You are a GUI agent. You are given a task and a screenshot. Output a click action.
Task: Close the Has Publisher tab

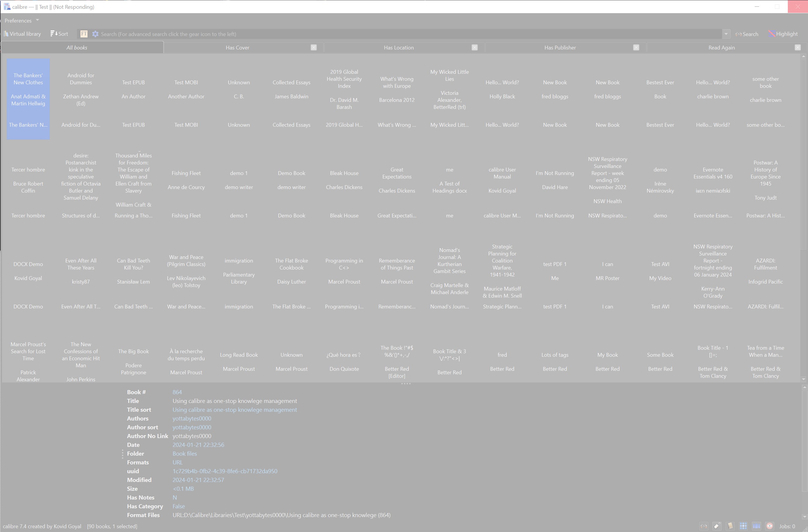(636, 47)
